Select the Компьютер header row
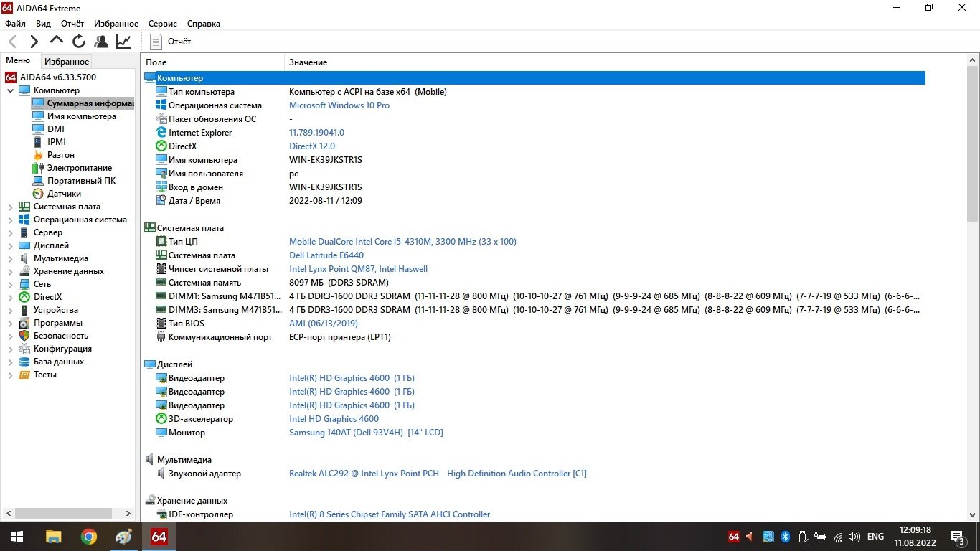Screen dimensions: 980x551 point(534,78)
